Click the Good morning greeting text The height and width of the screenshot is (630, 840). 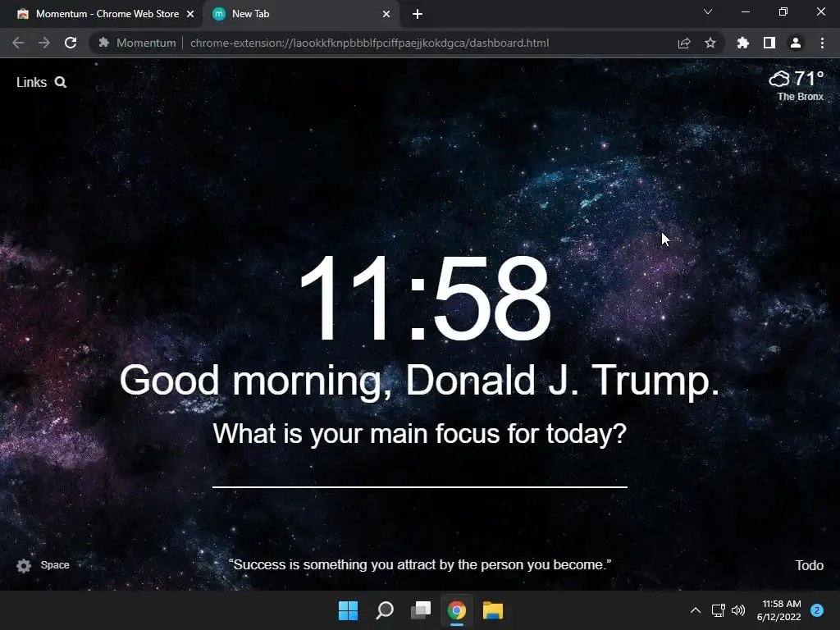click(419, 381)
